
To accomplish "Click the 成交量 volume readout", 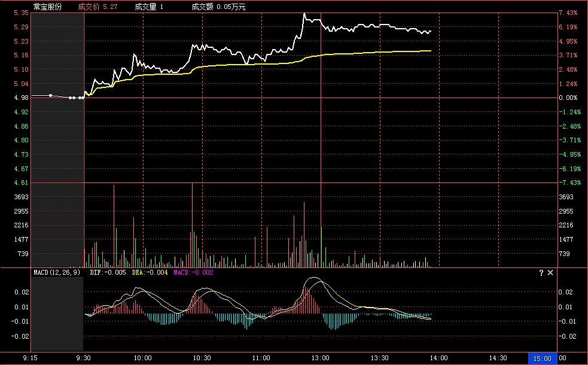I will [x=150, y=7].
